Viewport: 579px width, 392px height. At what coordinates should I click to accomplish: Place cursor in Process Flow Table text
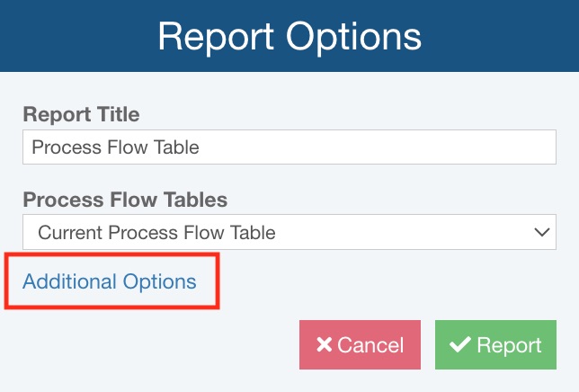coord(115,147)
